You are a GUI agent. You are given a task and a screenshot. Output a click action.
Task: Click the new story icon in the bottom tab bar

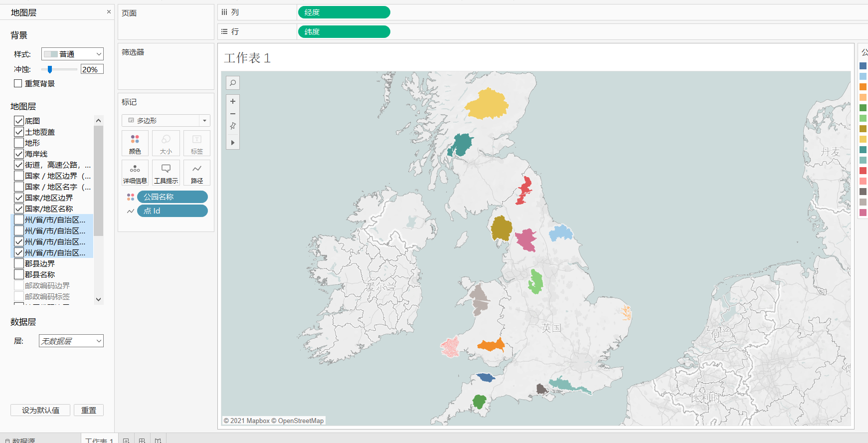pos(158,441)
